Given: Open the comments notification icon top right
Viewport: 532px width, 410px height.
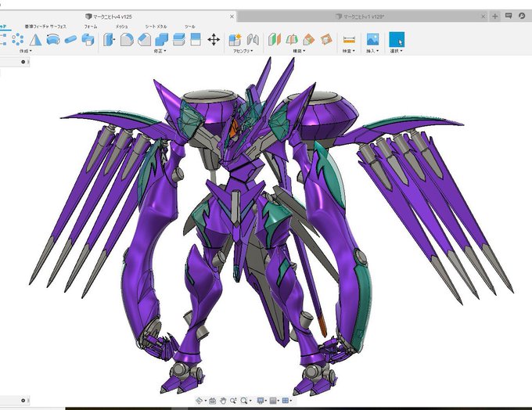Looking at the screenshot, I should click(509, 16).
